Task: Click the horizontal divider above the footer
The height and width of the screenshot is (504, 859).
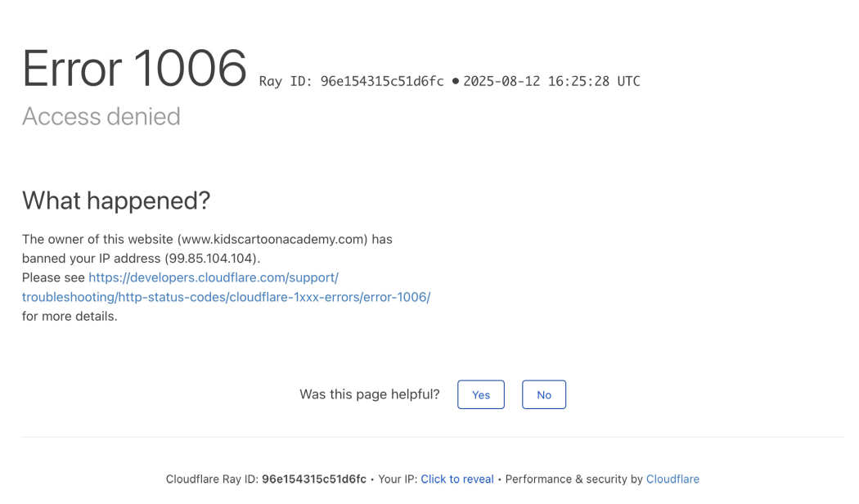Action: pos(432,437)
